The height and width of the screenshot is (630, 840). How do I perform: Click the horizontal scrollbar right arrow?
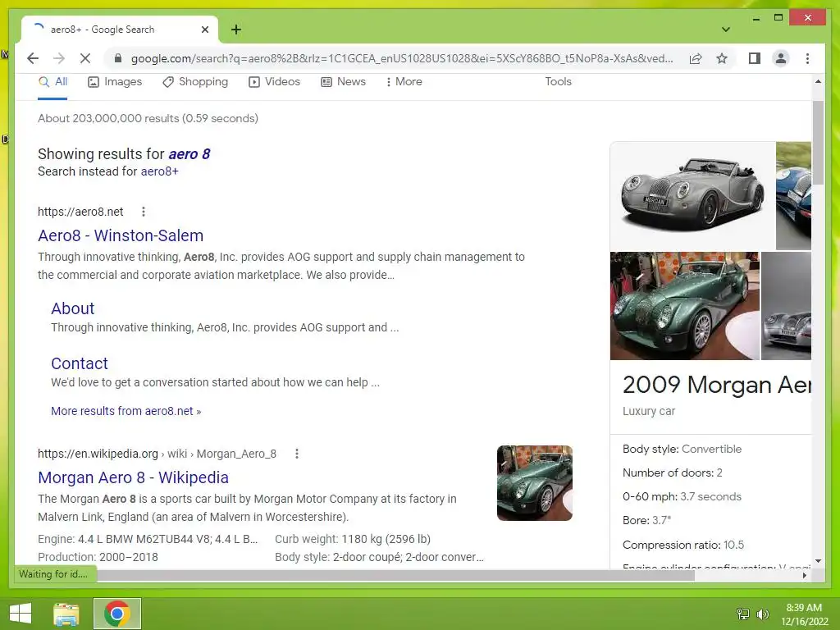[x=805, y=575]
